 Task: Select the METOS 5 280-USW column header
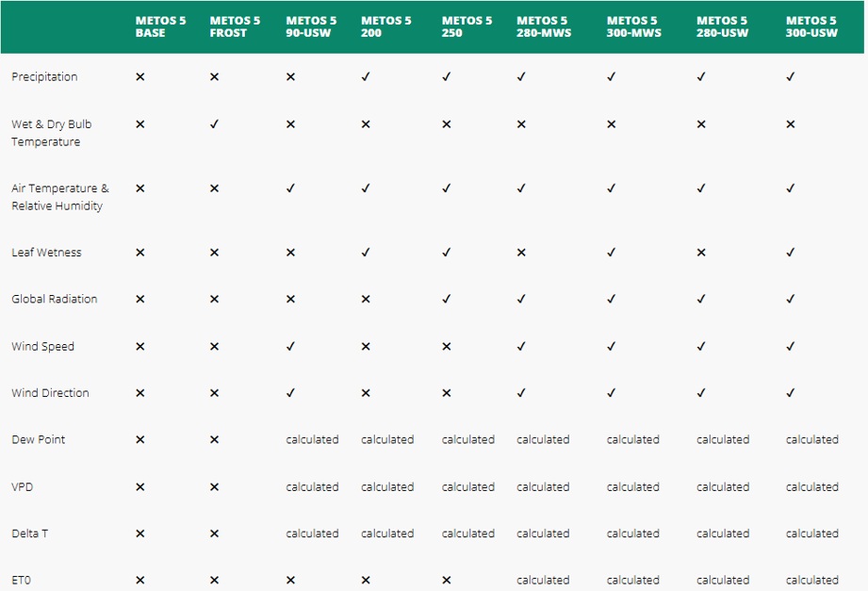pos(723,26)
